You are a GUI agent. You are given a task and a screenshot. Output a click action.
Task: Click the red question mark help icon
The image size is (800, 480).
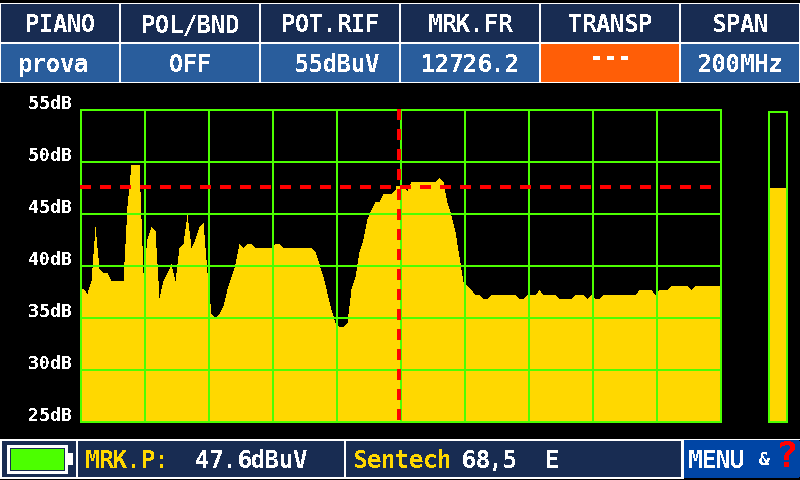click(x=787, y=454)
